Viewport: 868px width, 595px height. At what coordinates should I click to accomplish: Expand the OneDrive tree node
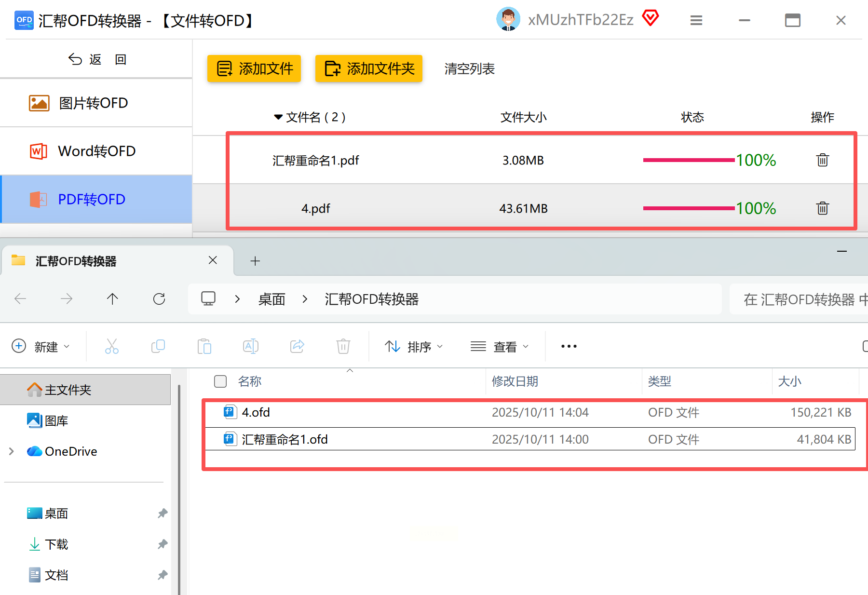coord(12,451)
